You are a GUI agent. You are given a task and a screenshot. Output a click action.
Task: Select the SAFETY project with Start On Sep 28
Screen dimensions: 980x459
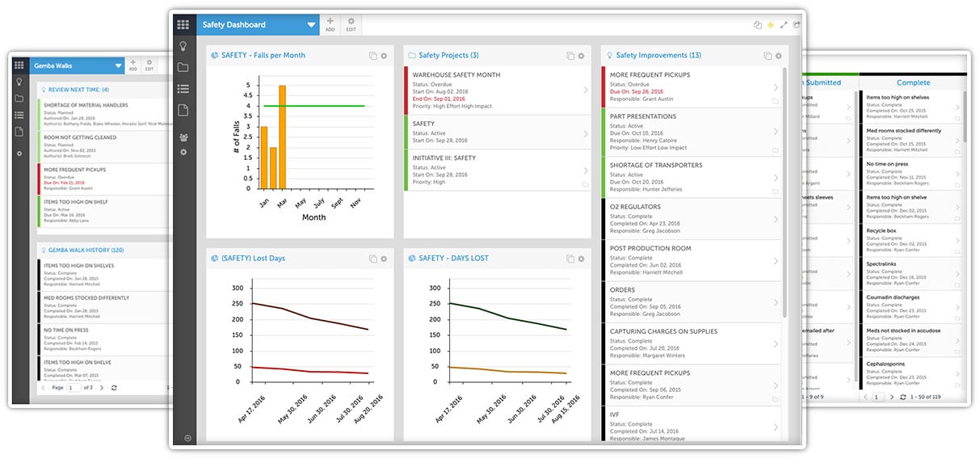click(x=499, y=132)
